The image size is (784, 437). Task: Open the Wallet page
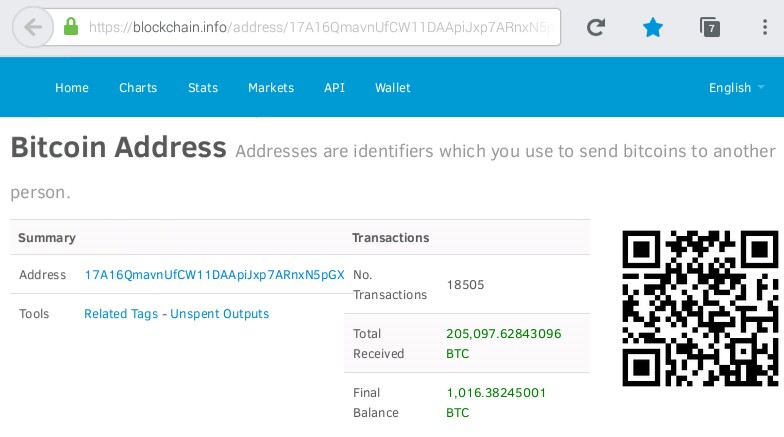(392, 88)
